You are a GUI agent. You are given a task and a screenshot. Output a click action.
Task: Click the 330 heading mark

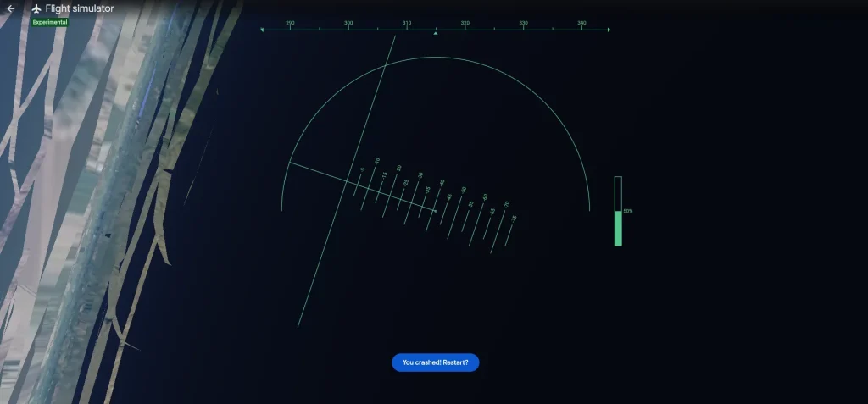(523, 23)
